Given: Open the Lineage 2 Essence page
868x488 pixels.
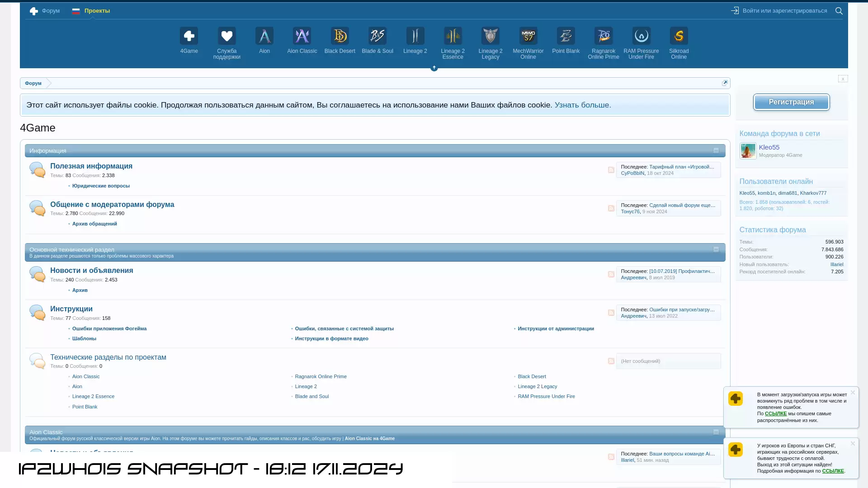Looking at the screenshot, I should [x=453, y=42].
